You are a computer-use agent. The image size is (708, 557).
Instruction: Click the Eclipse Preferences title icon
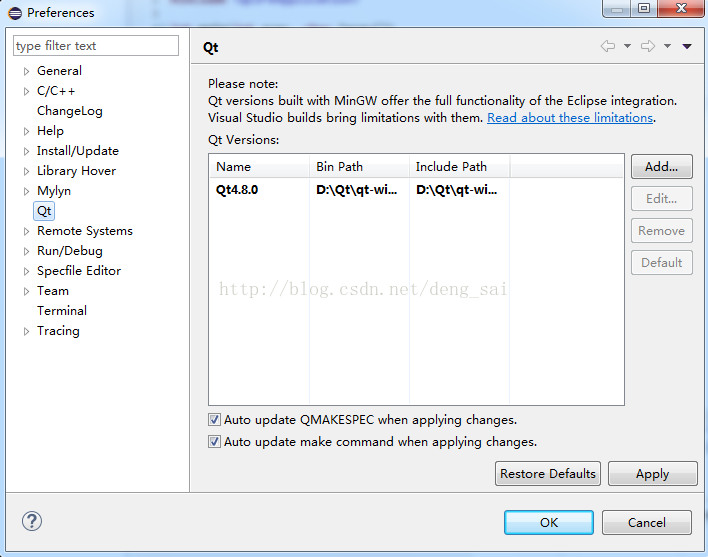tap(15, 13)
